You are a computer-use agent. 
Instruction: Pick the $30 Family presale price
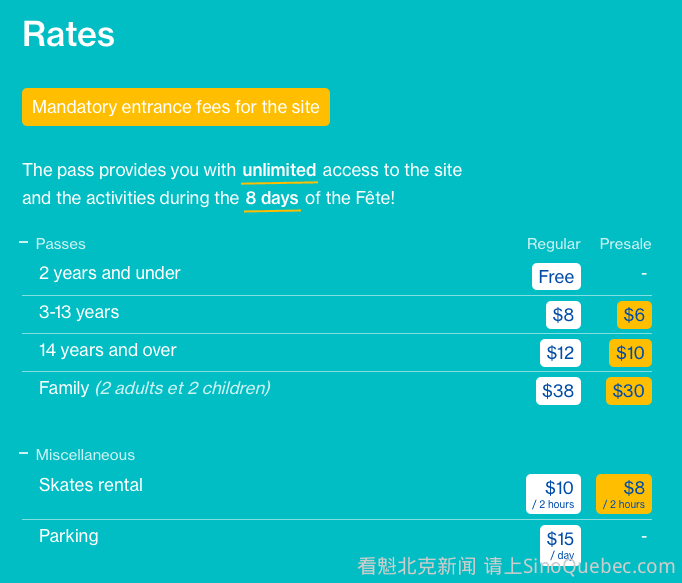(628, 391)
